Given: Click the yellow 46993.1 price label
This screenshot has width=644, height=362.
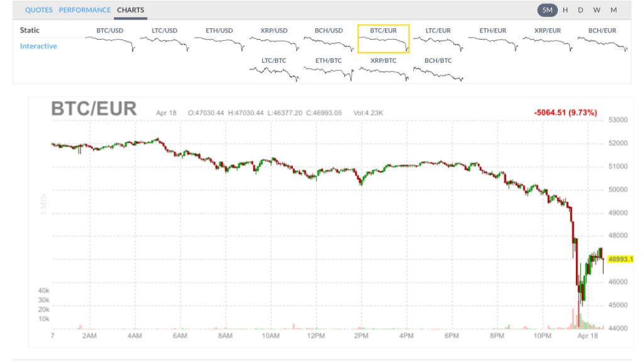Looking at the screenshot, I should click(x=620, y=259).
